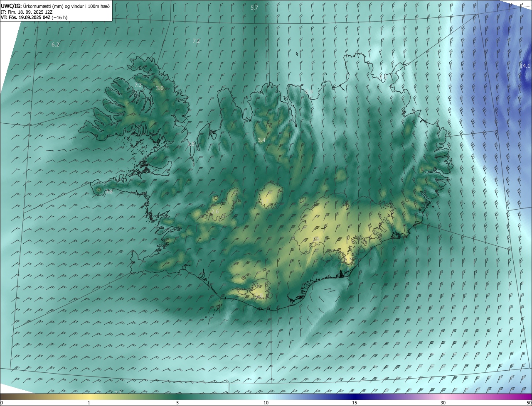Click the 7.3 value label in the Westfjords
Viewport: 532px width, 406px height.
pos(138,85)
